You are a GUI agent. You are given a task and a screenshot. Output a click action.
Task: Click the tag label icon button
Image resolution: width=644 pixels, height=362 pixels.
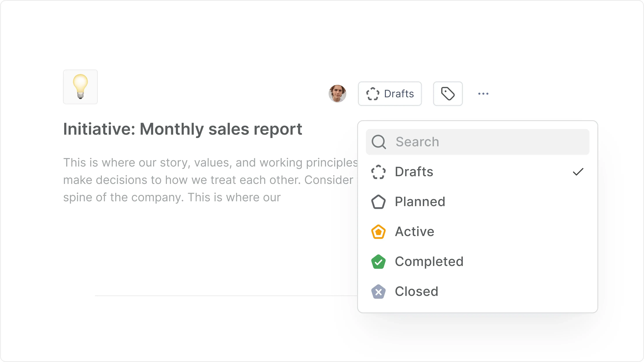448,94
